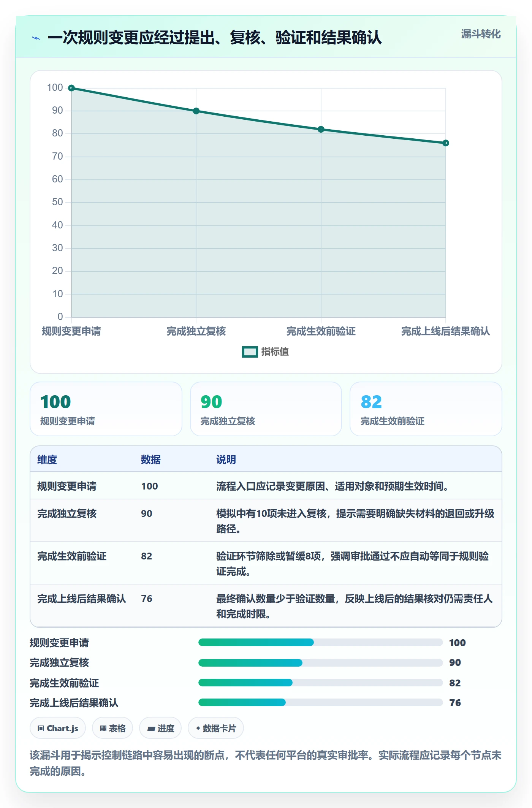Image resolution: width=532 pixels, height=808 pixels.
Task: Click table value 76
Action: click(x=147, y=599)
